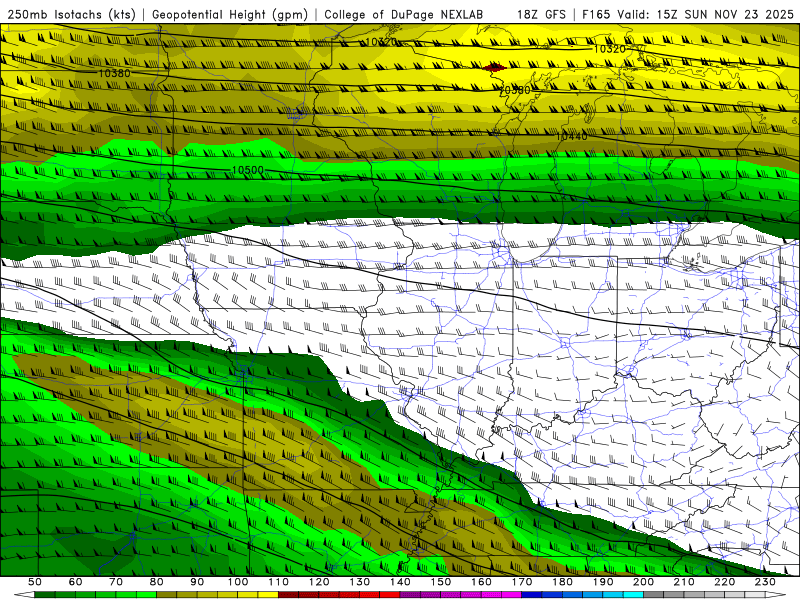Click the darkest gray swatch in the color bar
This screenshot has width=800, height=600.
pyautogui.click(x=654, y=594)
